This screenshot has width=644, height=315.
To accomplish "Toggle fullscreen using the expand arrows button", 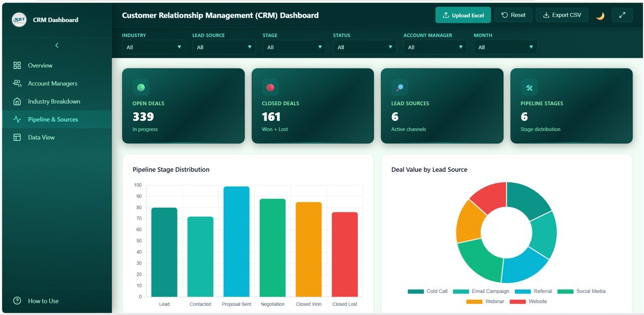I will 622,15.
